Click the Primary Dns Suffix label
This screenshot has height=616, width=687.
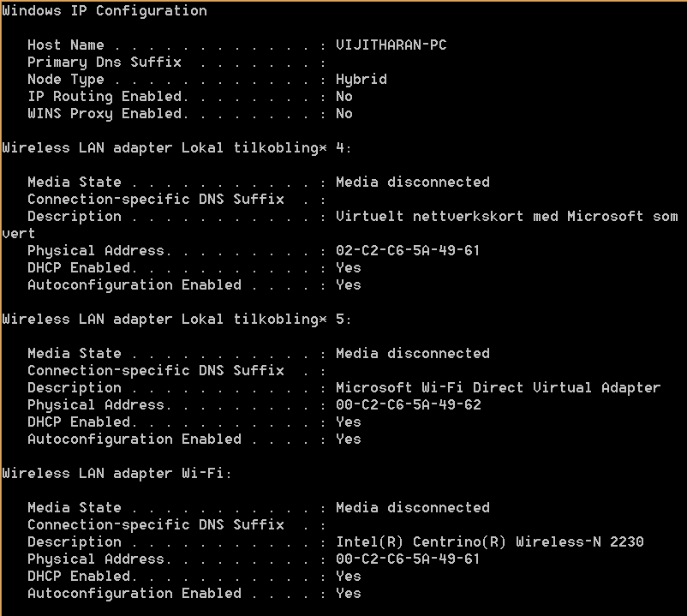[x=105, y=63]
